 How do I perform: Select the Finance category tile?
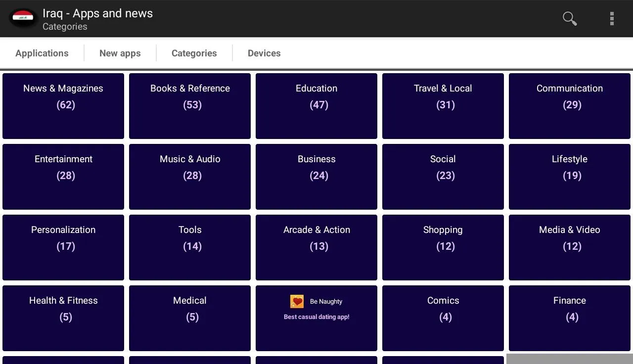pos(570,318)
